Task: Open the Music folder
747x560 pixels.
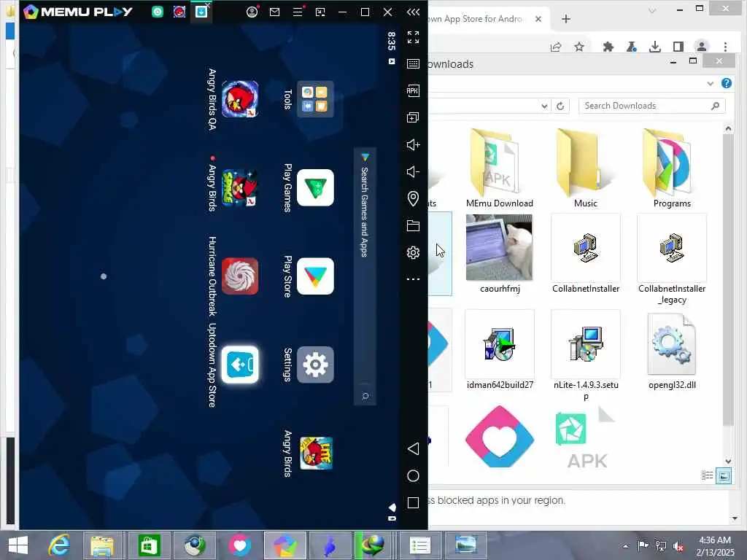Action: point(586,168)
